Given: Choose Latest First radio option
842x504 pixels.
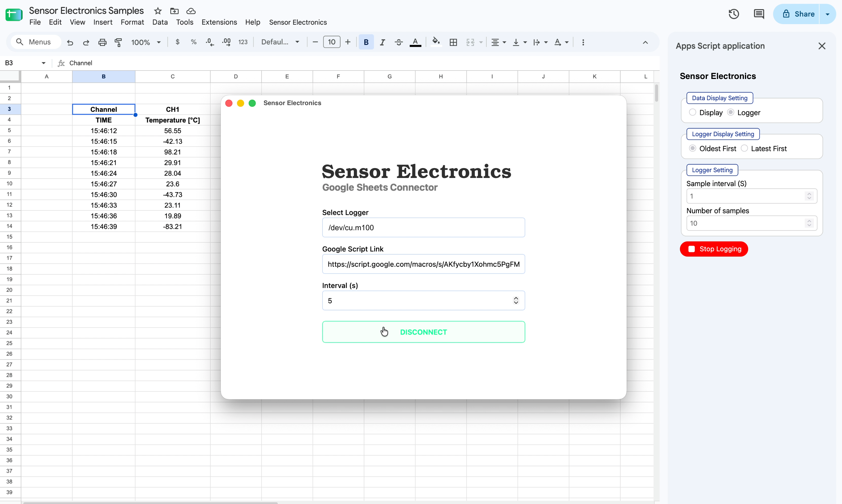Looking at the screenshot, I should click(x=744, y=148).
